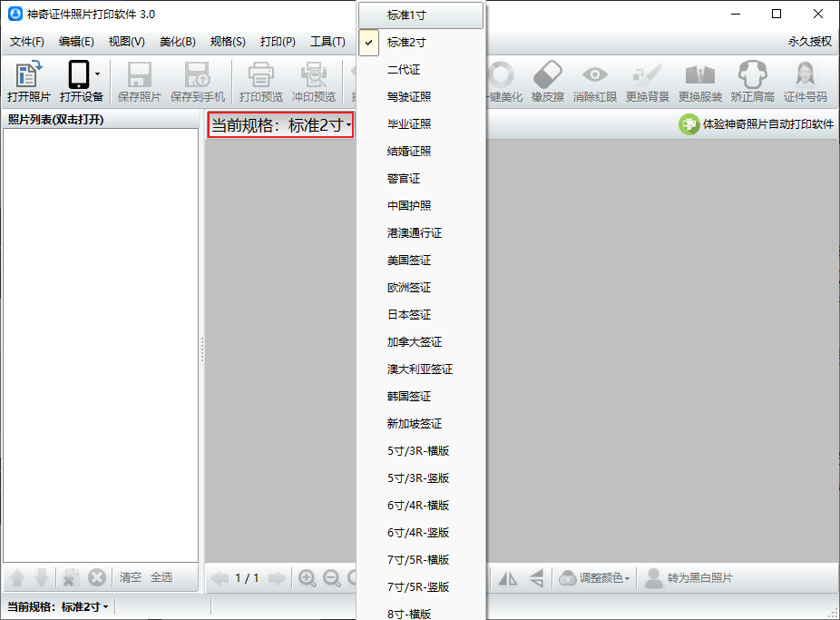Choose 驾驶证照 size option
This screenshot has width=840, height=620.
tap(421, 97)
